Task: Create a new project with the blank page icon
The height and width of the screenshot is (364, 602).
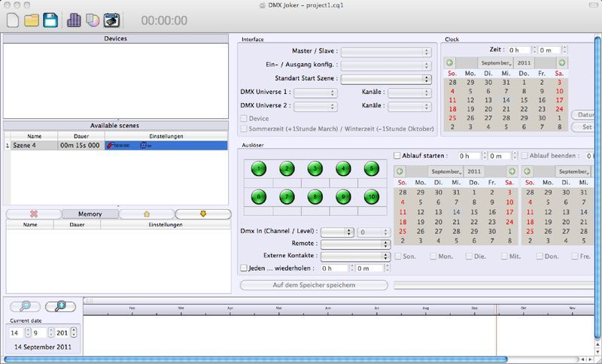Action: click(13, 20)
